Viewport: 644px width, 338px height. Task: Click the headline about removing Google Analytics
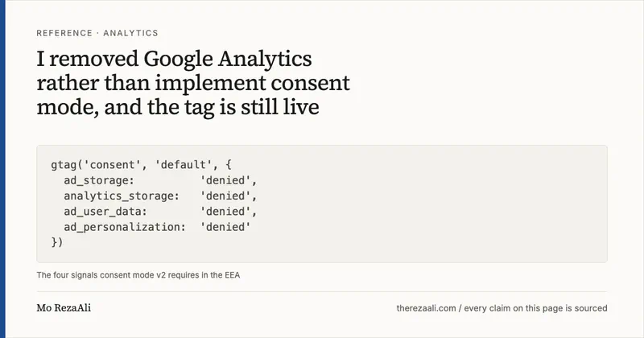click(193, 83)
